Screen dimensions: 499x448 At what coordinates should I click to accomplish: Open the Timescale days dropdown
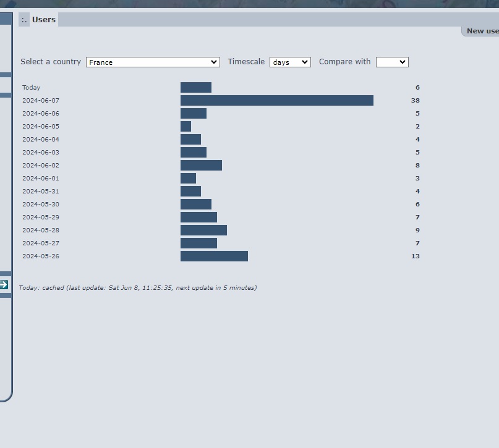(290, 62)
